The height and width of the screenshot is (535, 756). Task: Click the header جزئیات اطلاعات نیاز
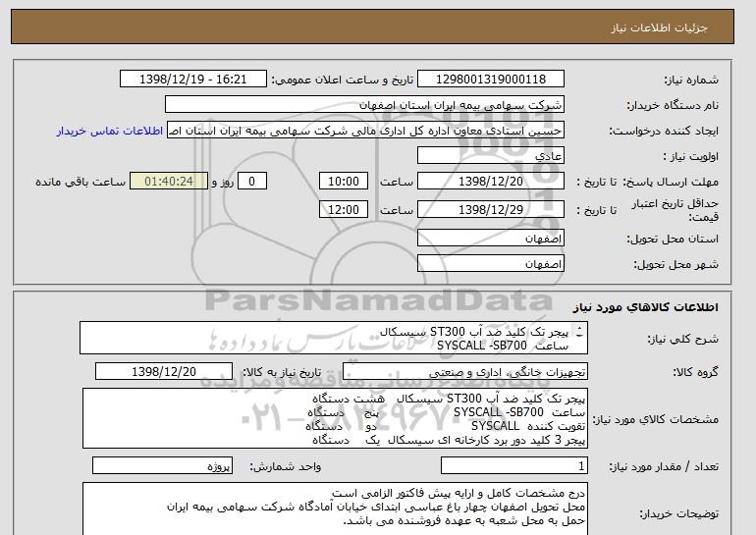[659, 27]
